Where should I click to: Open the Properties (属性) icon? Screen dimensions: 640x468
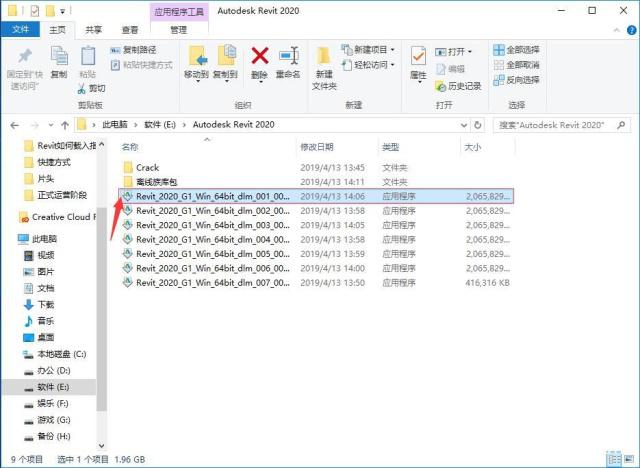(x=418, y=57)
